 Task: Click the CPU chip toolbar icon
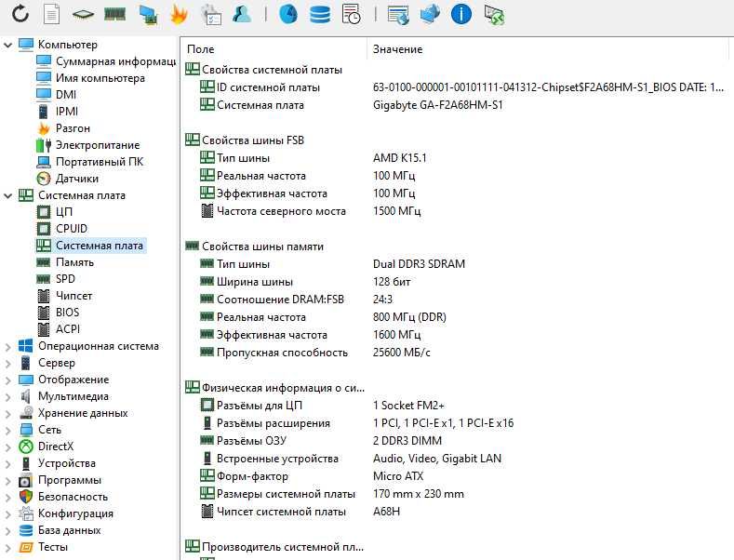tap(84, 15)
